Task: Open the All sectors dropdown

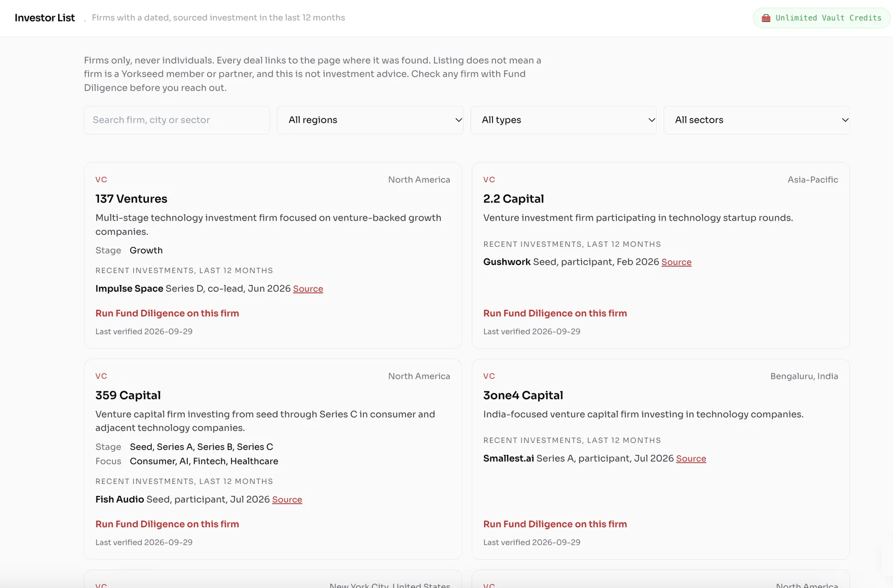Action: click(756, 120)
